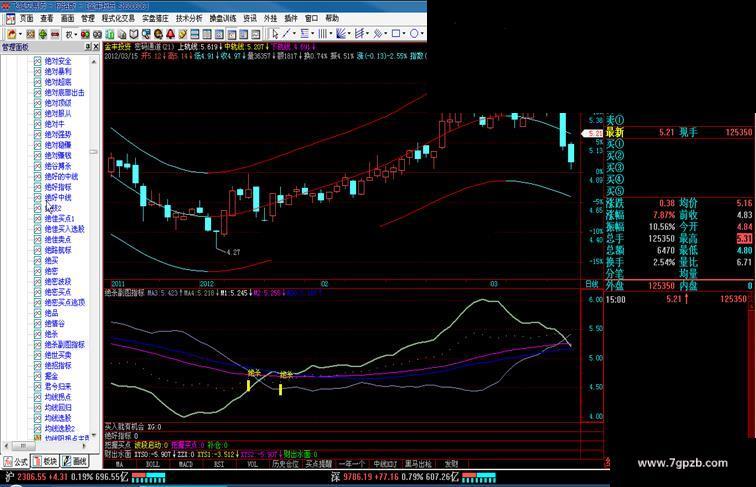Open the 帮助 menu
The height and width of the screenshot is (487, 756).
[332, 18]
